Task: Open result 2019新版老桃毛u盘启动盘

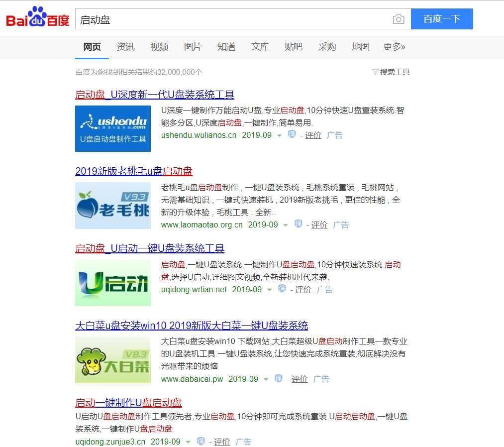Action: [134, 171]
